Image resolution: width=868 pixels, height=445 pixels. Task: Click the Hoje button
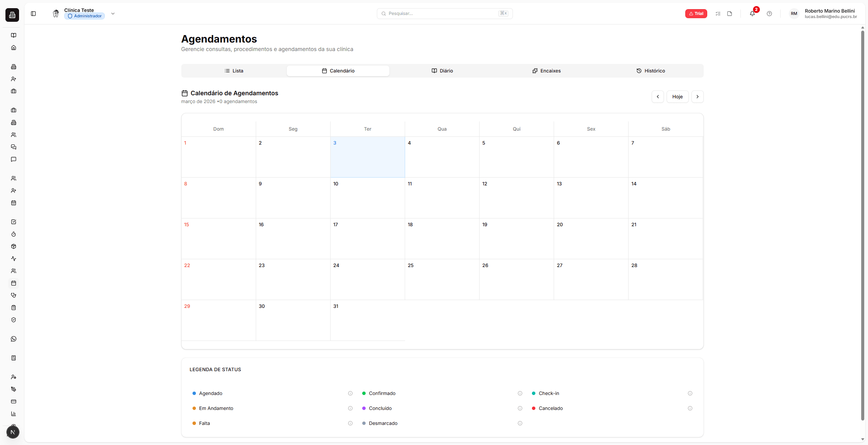click(x=677, y=97)
